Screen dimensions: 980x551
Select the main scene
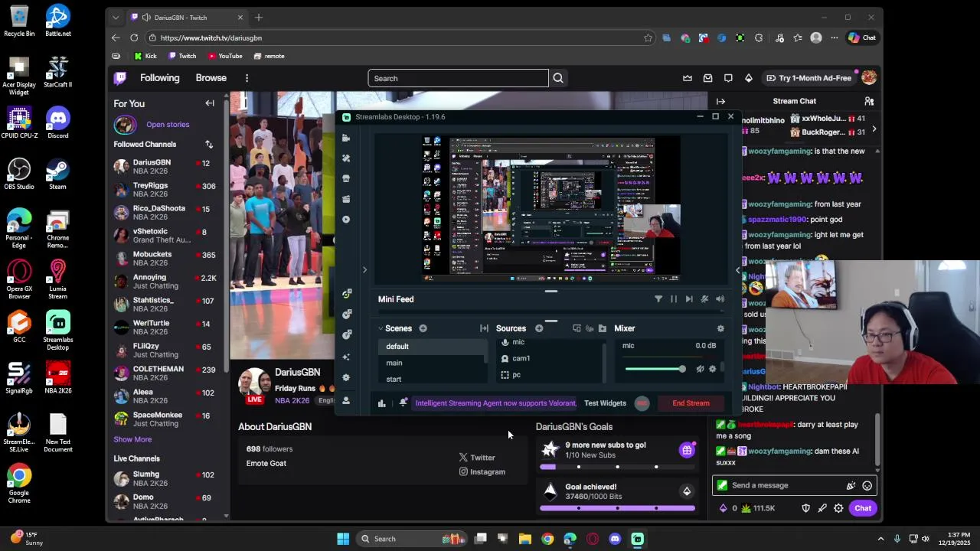pyautogui.click(x=433, y=363)
